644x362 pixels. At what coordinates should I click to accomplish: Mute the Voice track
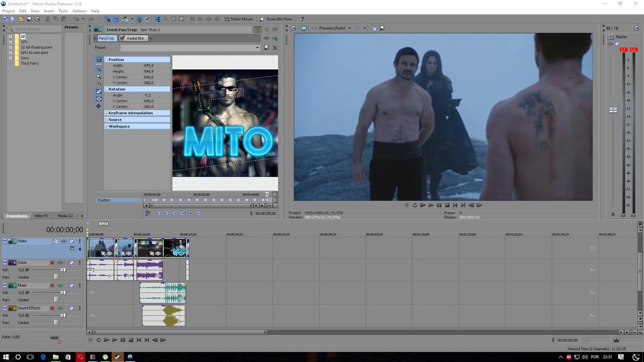coord(71,263)
